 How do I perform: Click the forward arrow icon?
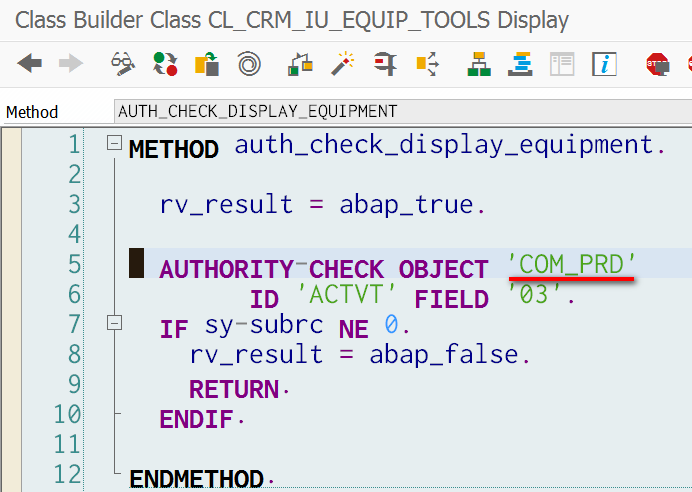[x=71, y=64]
